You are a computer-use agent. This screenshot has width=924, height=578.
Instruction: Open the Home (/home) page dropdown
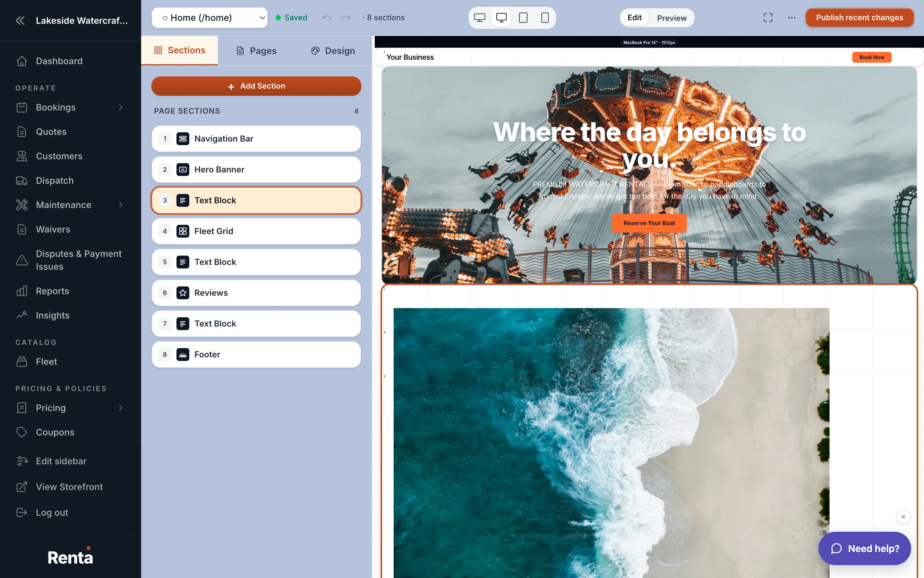click(210, 18)
